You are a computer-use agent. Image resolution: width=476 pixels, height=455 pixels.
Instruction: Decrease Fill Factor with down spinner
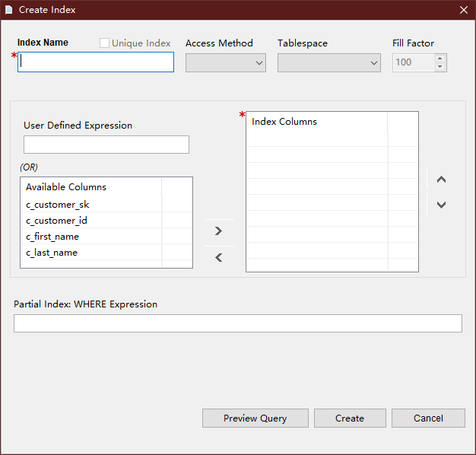[x=440, y=66]
